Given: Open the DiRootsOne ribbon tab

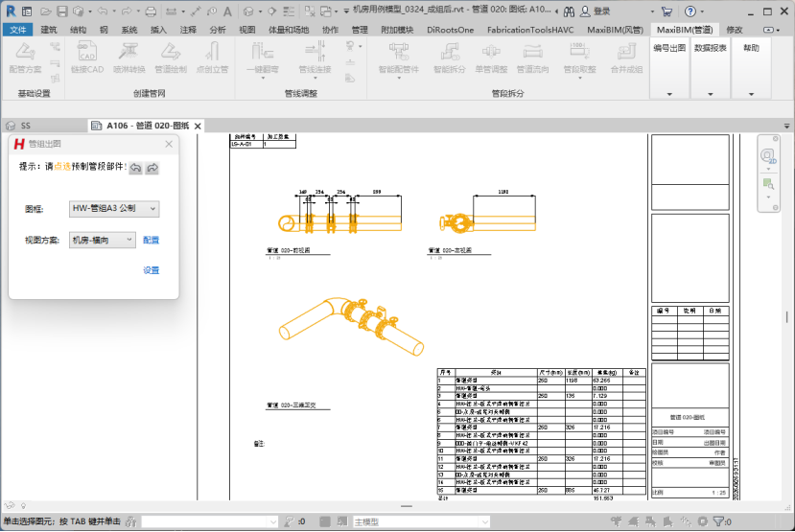Looking at the screenshot, I should click(450, 30).
